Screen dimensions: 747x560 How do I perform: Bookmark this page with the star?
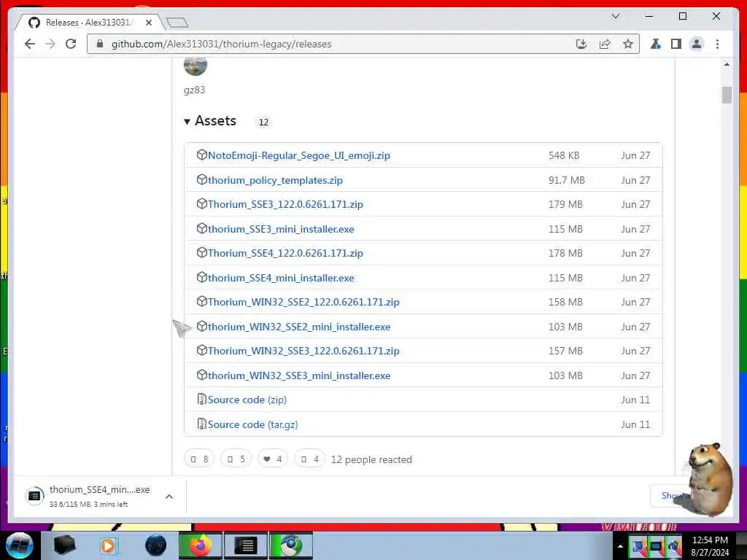click(628, 44)
